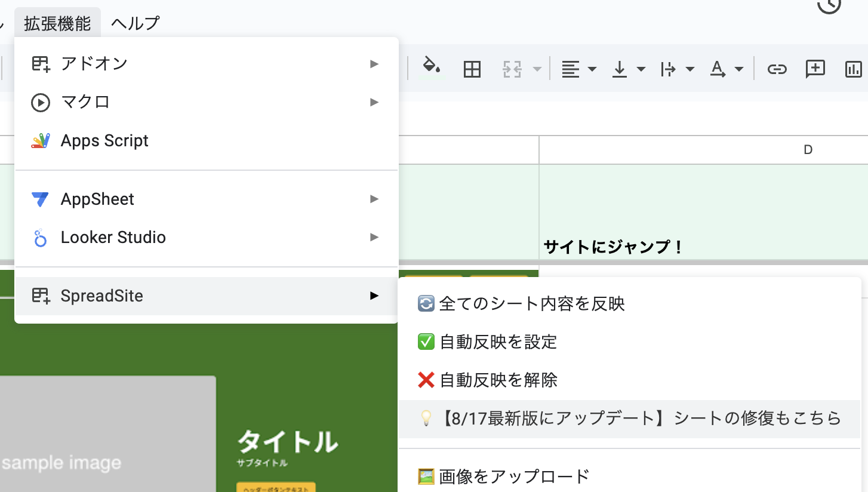Select 8/17最新版にアップデート entry
Image resolution: width=868 pixels, height=492 pixels.
629,419
